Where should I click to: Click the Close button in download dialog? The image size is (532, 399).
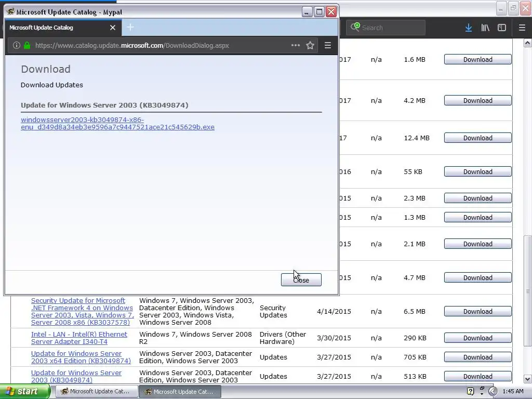point(301,280)
